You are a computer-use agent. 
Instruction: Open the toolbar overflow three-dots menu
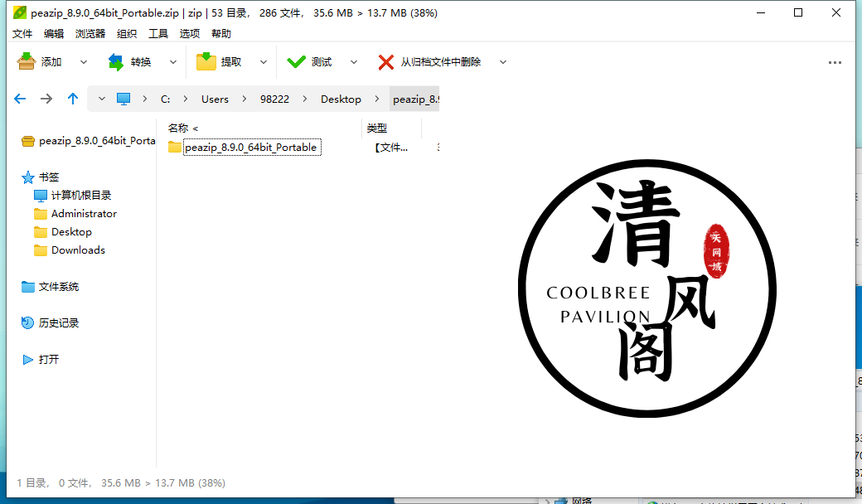click(835, 63)
